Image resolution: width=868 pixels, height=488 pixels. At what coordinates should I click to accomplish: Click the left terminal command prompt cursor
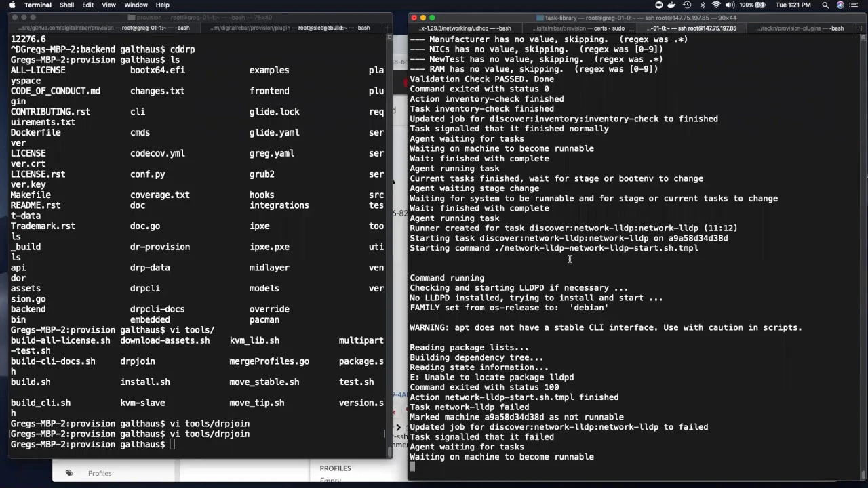click(173, 444)
